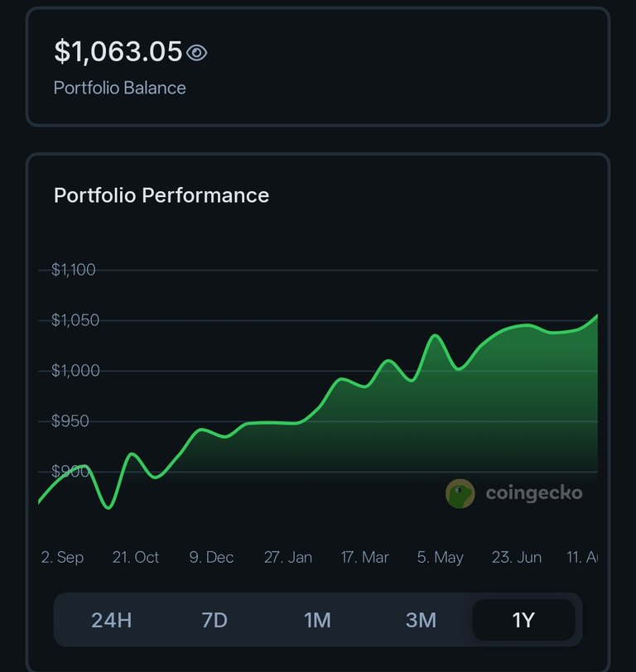Select the 1Y time range tab
Image resolution: width=636 pixels, height=672 pixels.
pyautogui.click(x=523, y=620)
